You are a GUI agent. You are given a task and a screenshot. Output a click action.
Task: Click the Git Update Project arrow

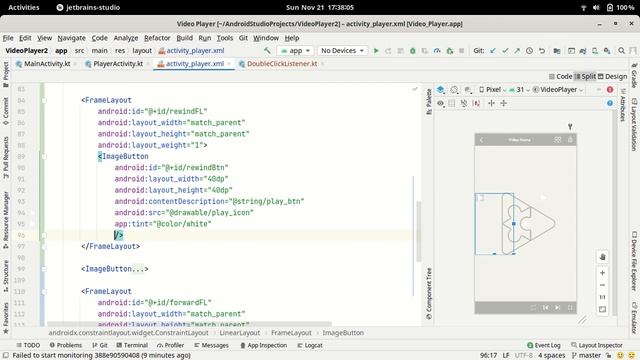pyautogui.click(x=493, y=51)
